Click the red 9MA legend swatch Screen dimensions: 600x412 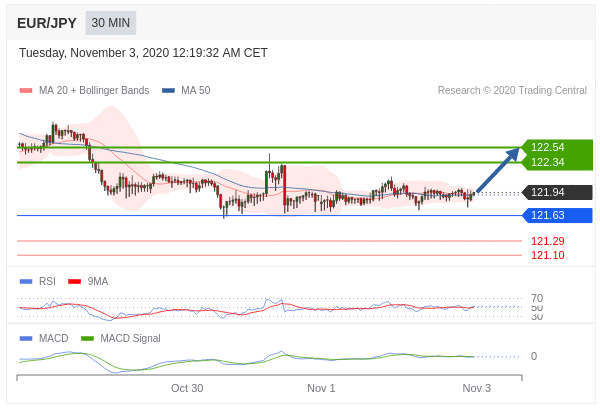(x=74, y=282)
